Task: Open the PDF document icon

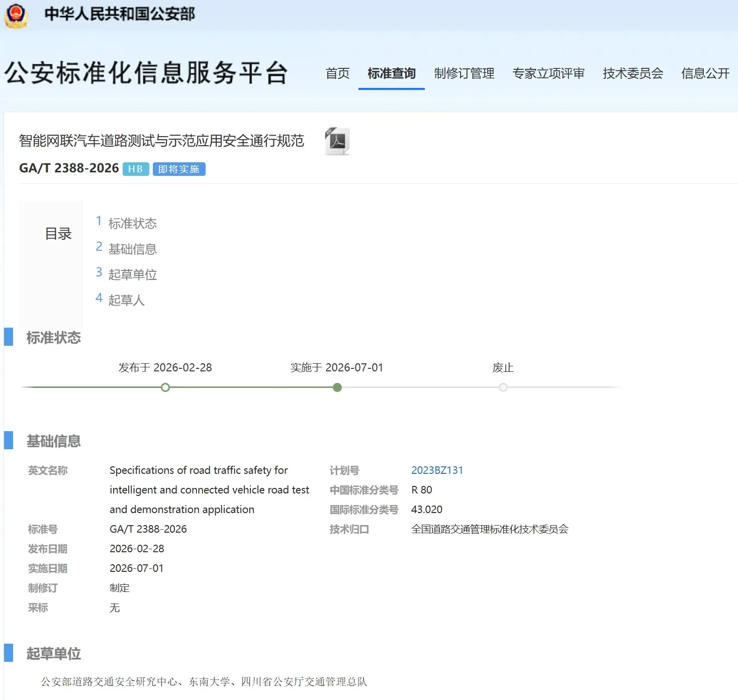Action: 337,141
